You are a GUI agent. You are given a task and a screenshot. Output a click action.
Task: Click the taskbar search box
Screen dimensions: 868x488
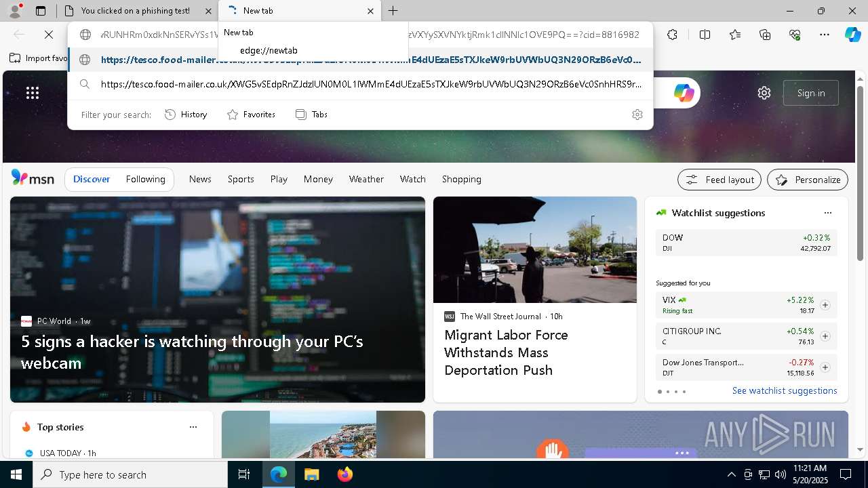130,474
